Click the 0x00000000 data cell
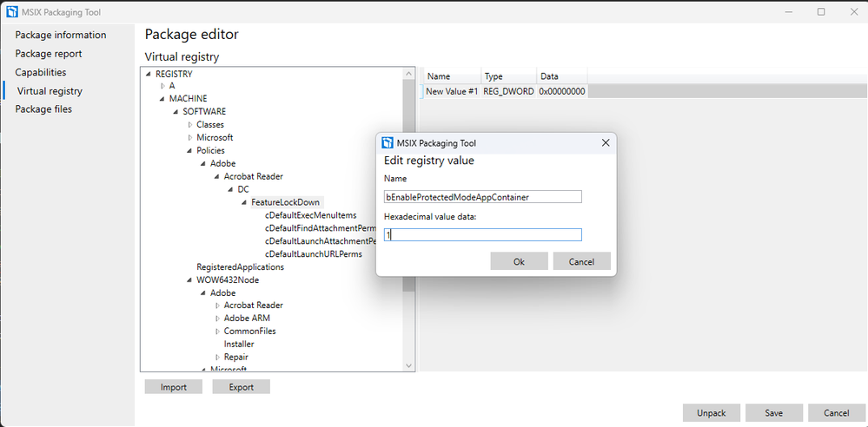The width and height of the screenshot is (868, 427). 562,91
